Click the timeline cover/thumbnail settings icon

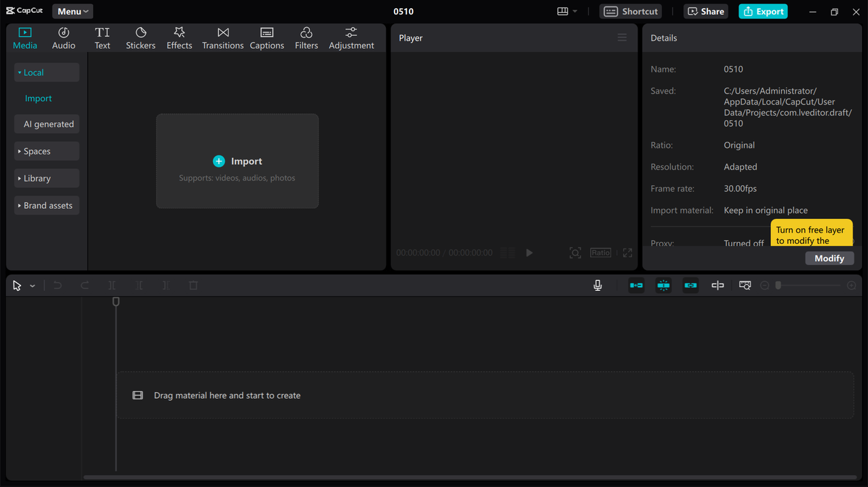[745, 286]
